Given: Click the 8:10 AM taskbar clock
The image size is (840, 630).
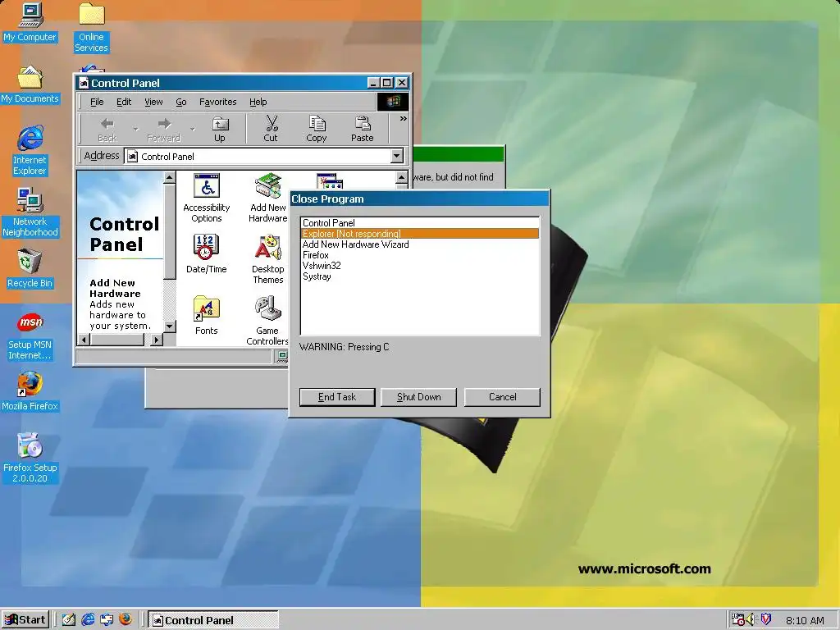Looking at the screenshot, I should point(805,620).
